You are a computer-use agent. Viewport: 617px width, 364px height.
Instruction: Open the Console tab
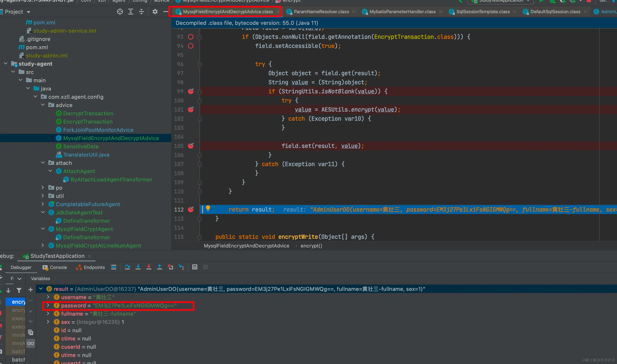55,267
